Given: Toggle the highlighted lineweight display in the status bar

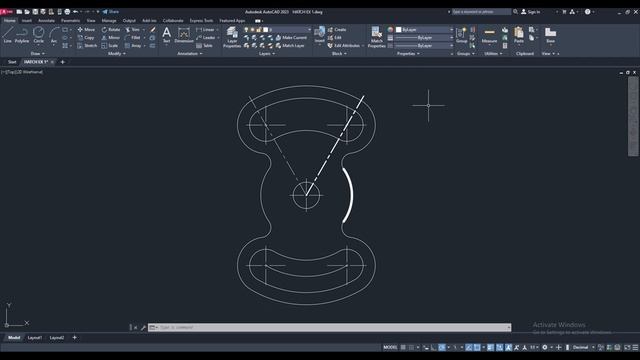Looking at the screenshot, I should coord(491,347).
